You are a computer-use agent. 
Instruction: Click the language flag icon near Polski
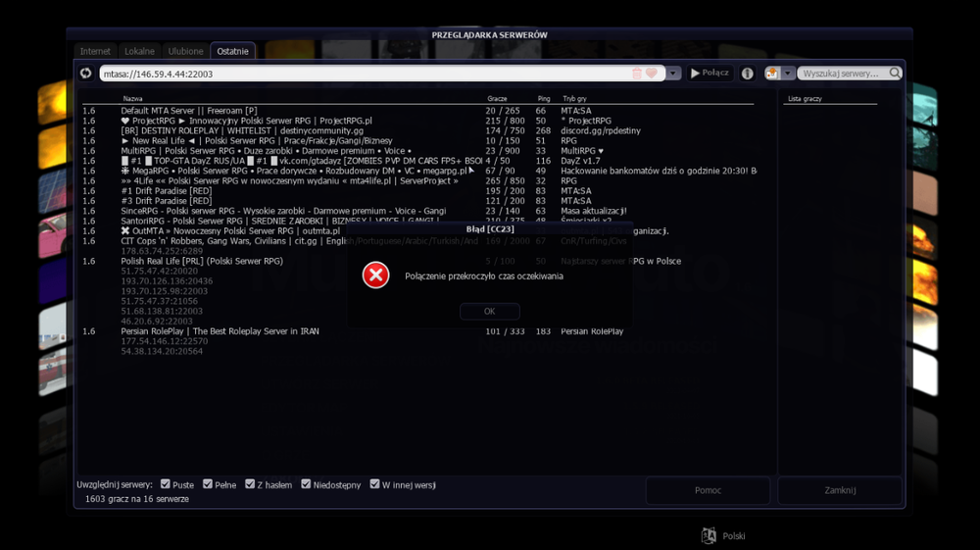709,535
